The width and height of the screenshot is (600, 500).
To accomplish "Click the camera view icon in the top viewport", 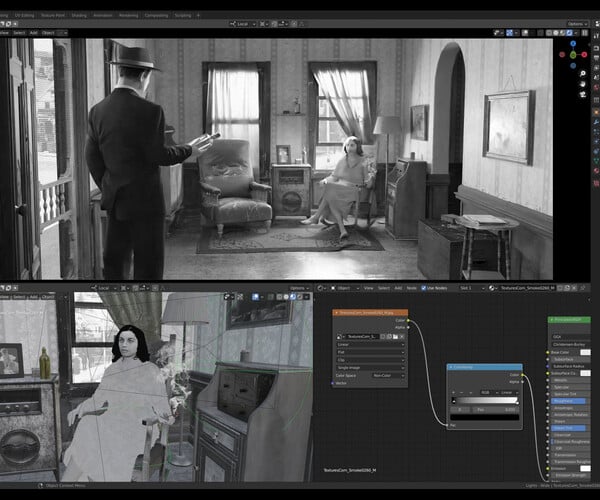I will (x=582, y=94).
